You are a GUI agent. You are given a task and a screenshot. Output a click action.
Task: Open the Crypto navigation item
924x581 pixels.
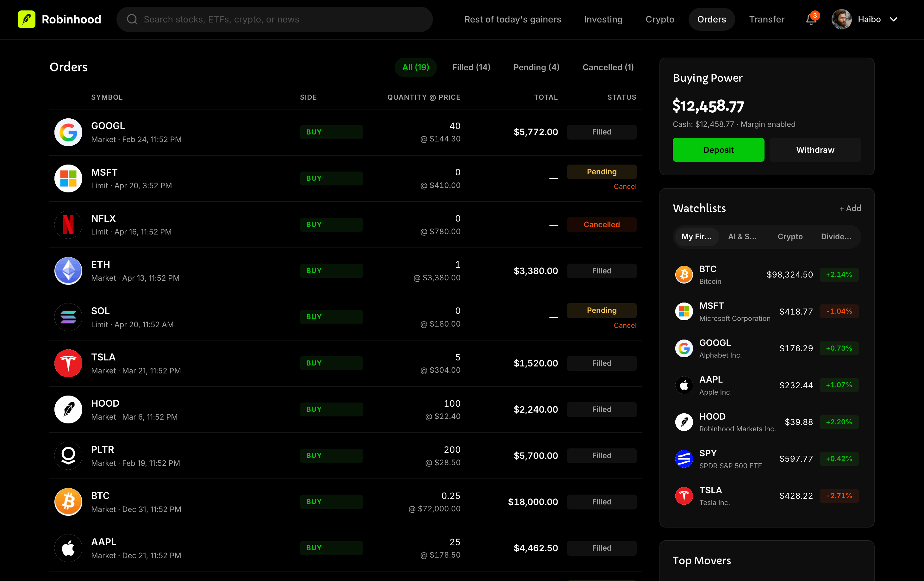click(x=660, y=19)
